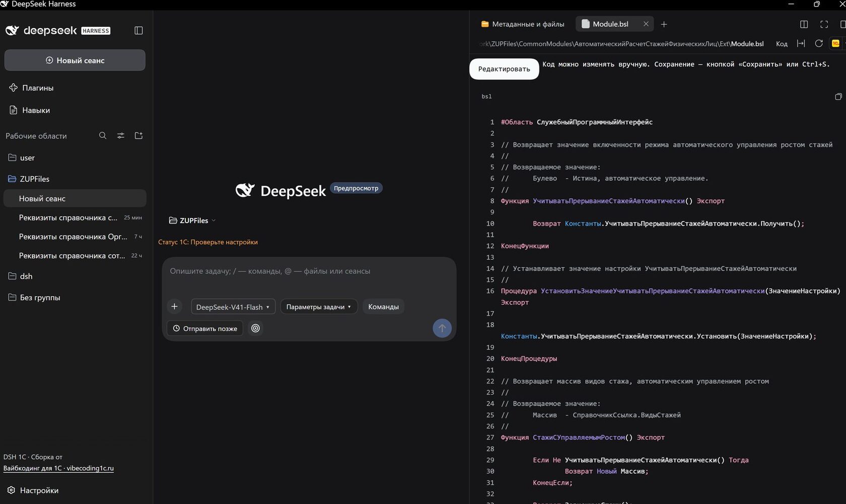Close the Module.bsl tab
This screenshot has height=504, width=846.
coord(646,24)
